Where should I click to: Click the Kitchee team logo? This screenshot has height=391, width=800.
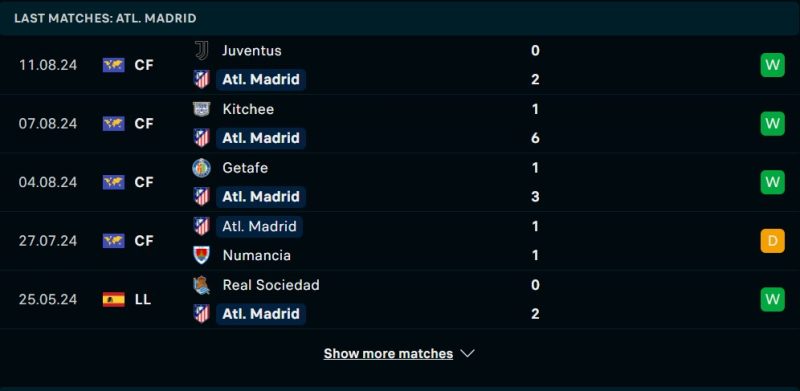(202, 109)
